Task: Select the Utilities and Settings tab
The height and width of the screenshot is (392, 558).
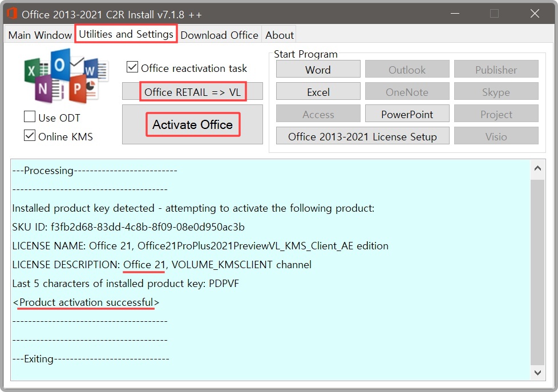Action: pyautogui.click(x=126, y=34)
